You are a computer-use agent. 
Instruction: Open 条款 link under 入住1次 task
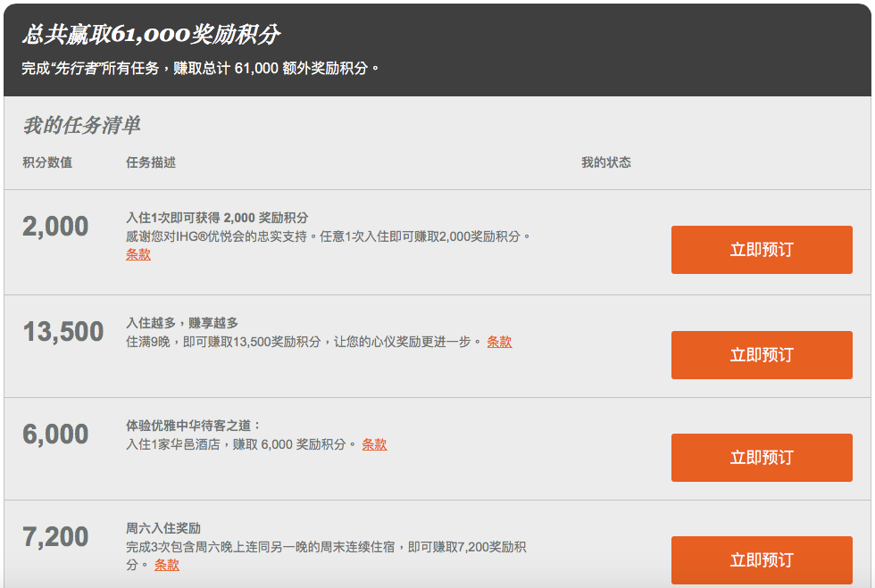(x=138, y=254)
